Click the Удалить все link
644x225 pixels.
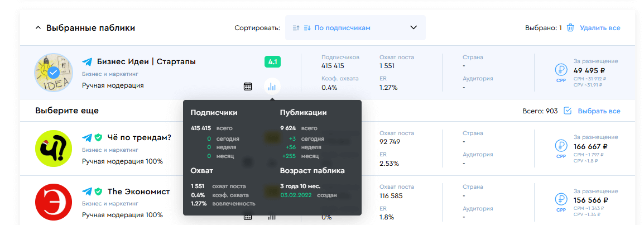click(600, 28)
